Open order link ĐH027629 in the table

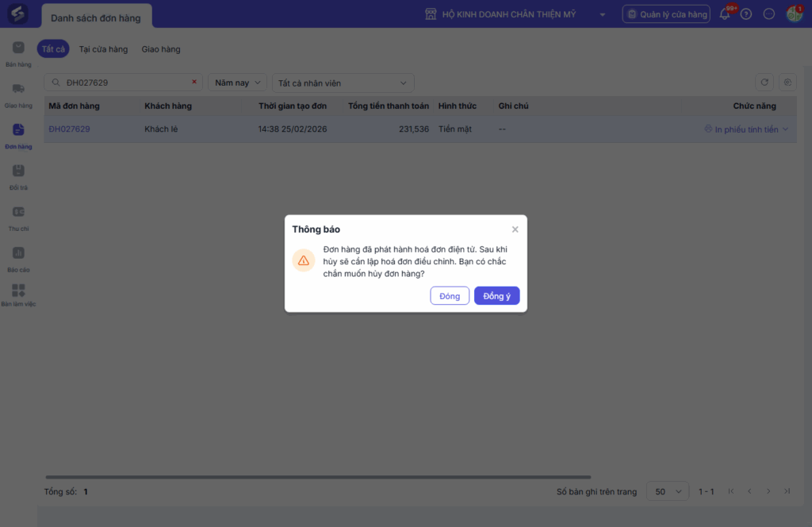tap(70, 129)
